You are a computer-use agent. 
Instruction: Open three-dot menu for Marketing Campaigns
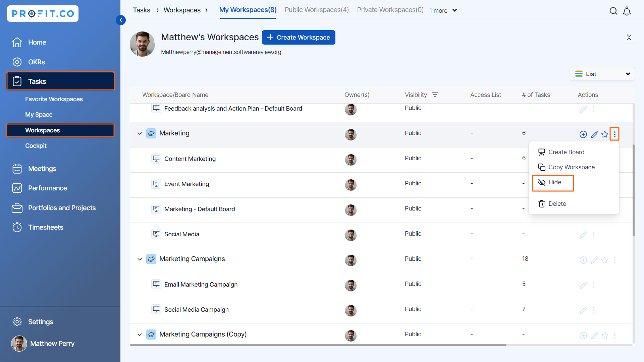point(615,260)
